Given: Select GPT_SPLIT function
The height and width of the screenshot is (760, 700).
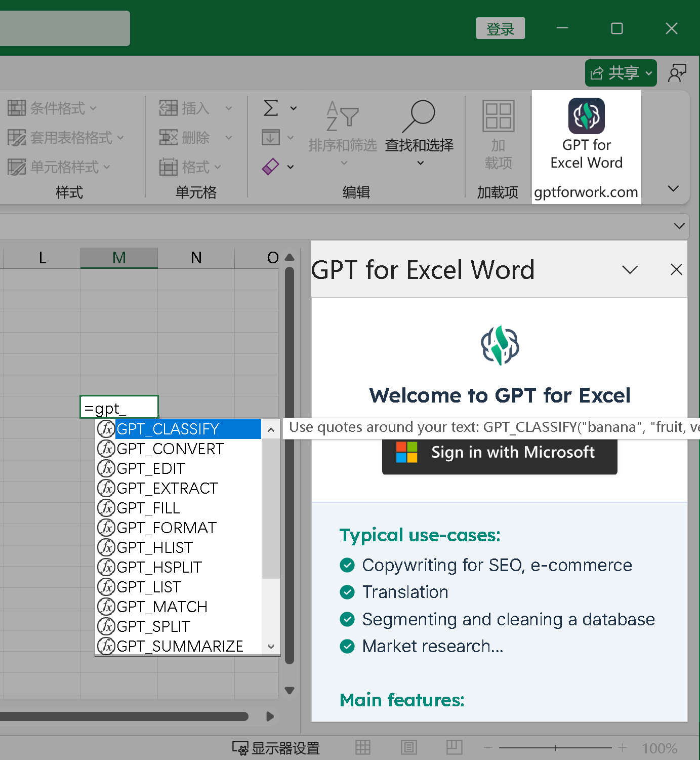Looking at the screenshot, I should click(178, 626).
